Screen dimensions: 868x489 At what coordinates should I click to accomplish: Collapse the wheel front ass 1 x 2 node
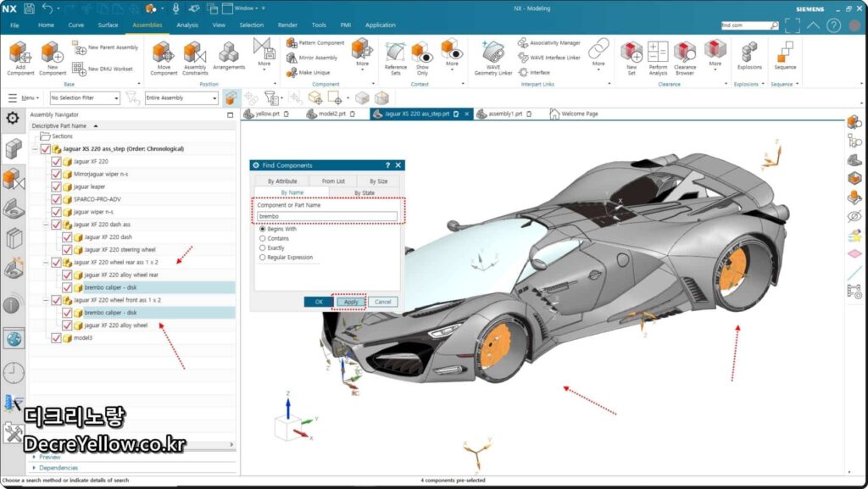(x=46, y=300)
